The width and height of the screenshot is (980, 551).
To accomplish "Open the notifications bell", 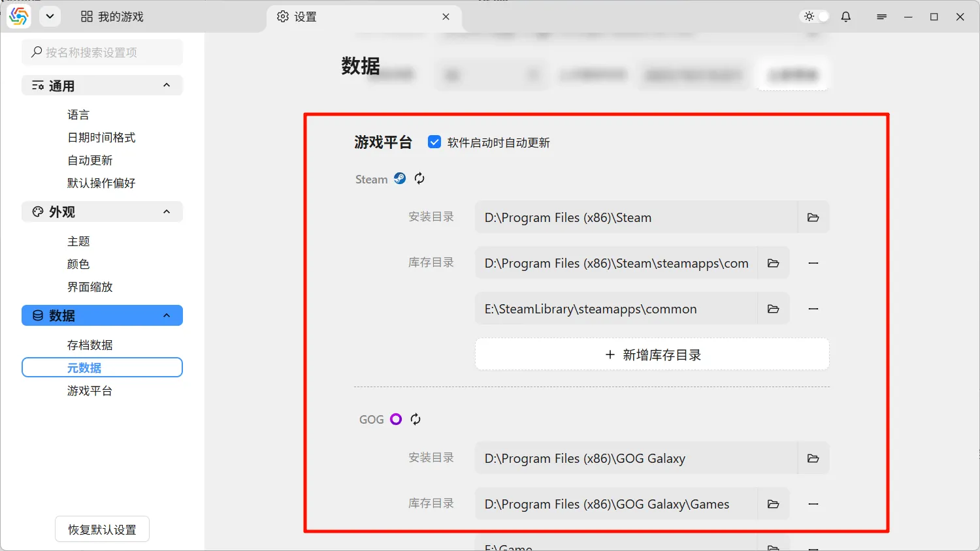I will (845, 17).
